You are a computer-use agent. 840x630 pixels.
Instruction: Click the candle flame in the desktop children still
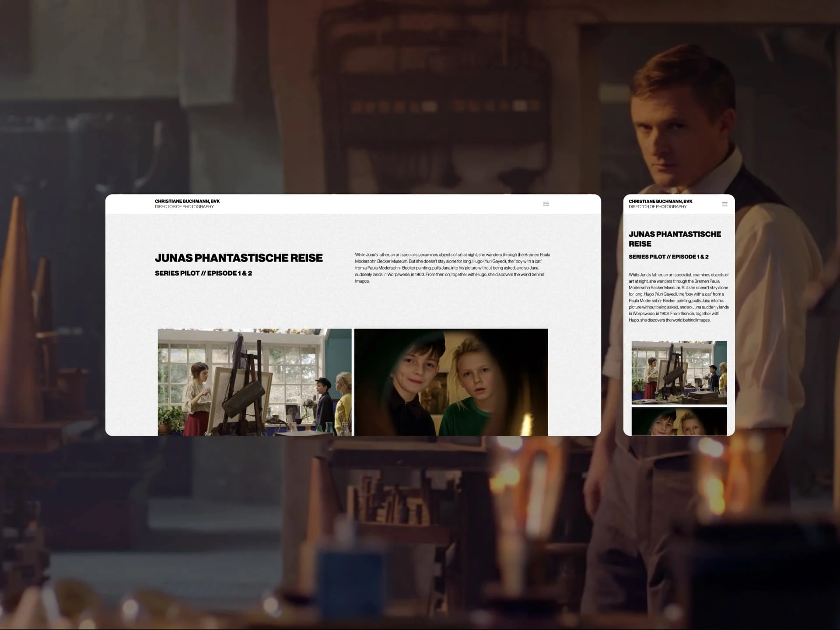point(526,423)
